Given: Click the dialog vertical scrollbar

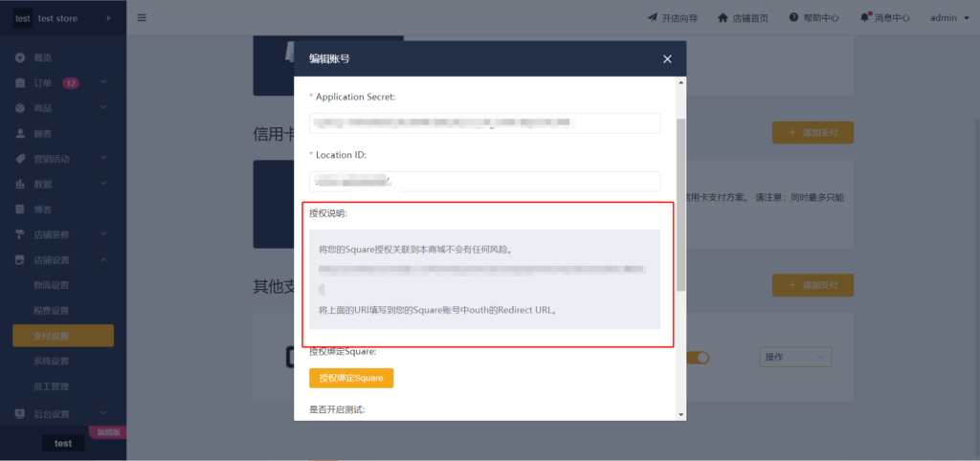Looking at the screenshot, I should (x=680, y=205).
